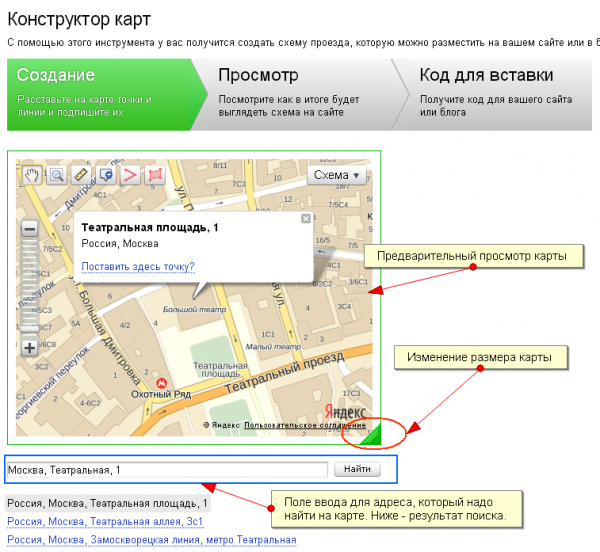600x552 pixels.
Task: Click the minus zoom-out button
Action: click(x=29, y=229)
